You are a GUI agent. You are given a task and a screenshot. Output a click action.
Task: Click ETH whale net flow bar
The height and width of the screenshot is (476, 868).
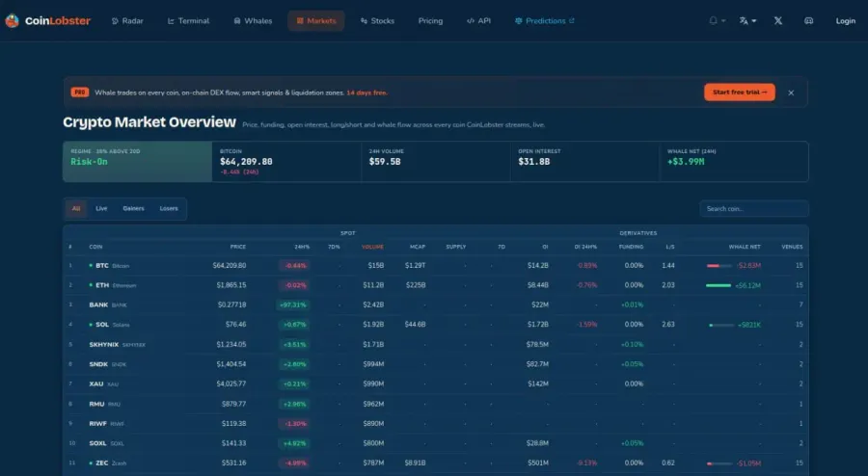pos(719,285)
